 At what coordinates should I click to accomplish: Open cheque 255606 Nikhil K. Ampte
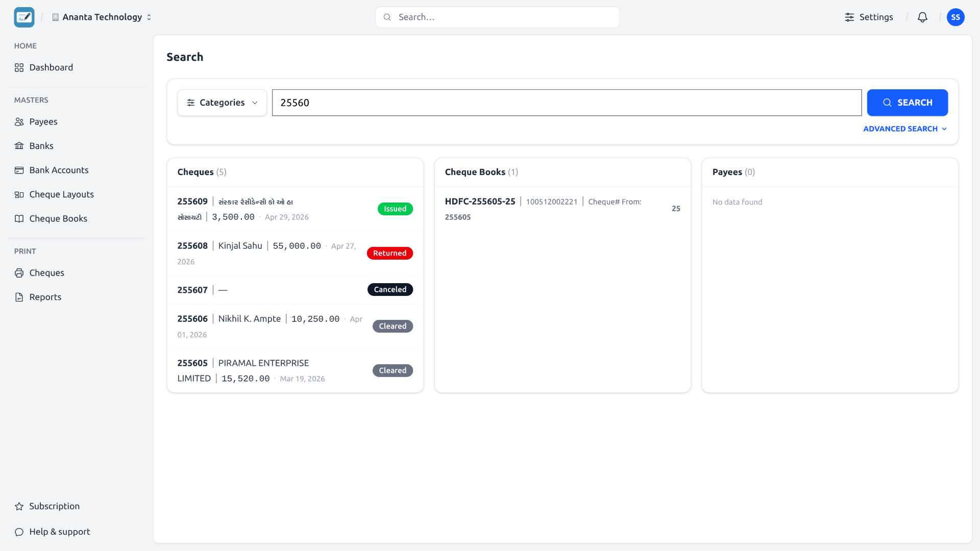[295, 326]
